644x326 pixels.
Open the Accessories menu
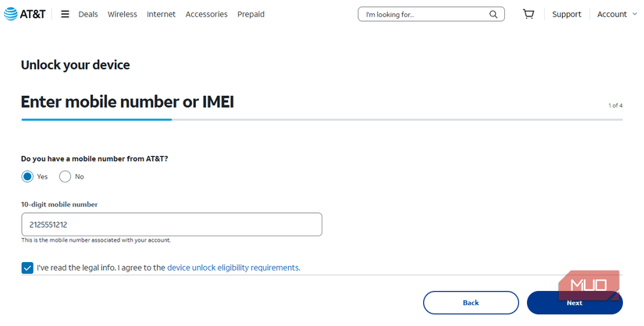[206, 14]
